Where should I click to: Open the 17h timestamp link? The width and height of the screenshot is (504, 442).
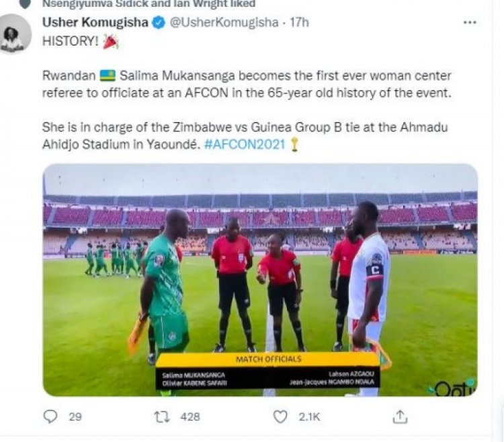[300, 23]
